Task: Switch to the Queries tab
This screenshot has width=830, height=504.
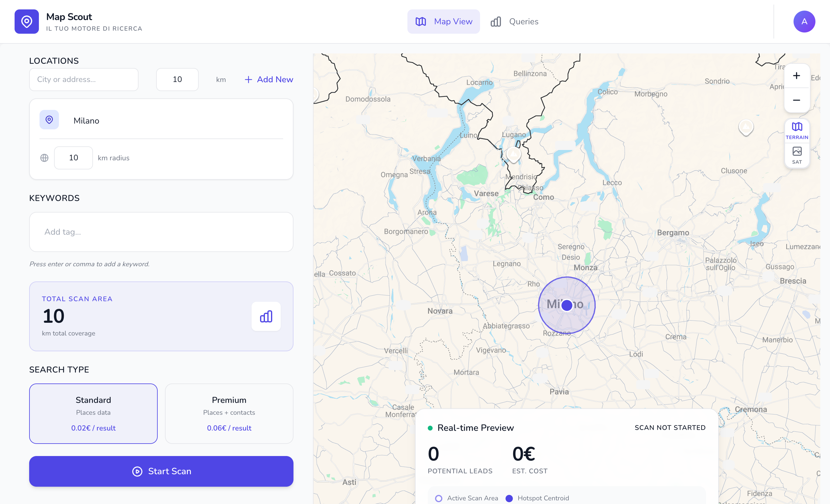Action: click(514, 21)
